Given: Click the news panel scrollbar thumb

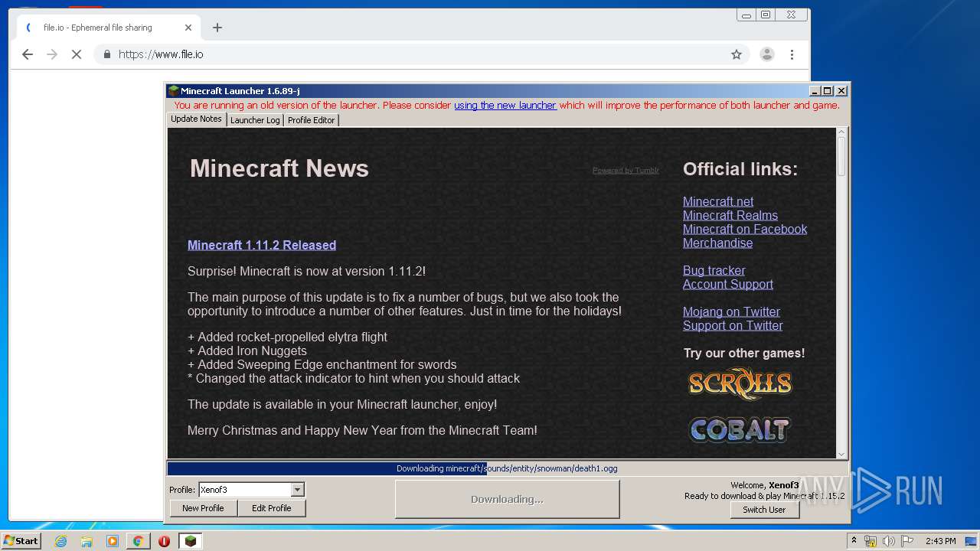Looking at the screenshot, I should point(841,156).
